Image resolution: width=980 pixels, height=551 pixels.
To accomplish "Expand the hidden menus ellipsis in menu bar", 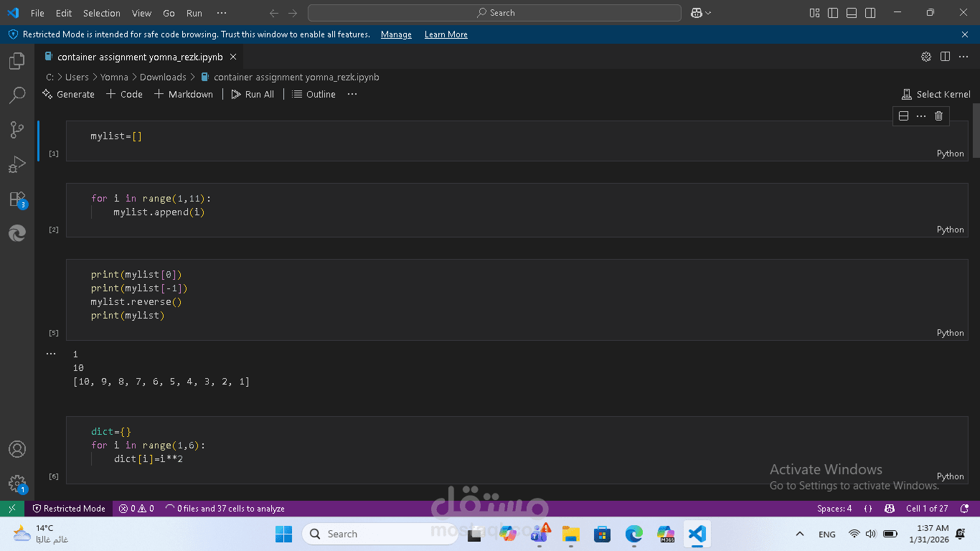I will click(x=222, y=13).
